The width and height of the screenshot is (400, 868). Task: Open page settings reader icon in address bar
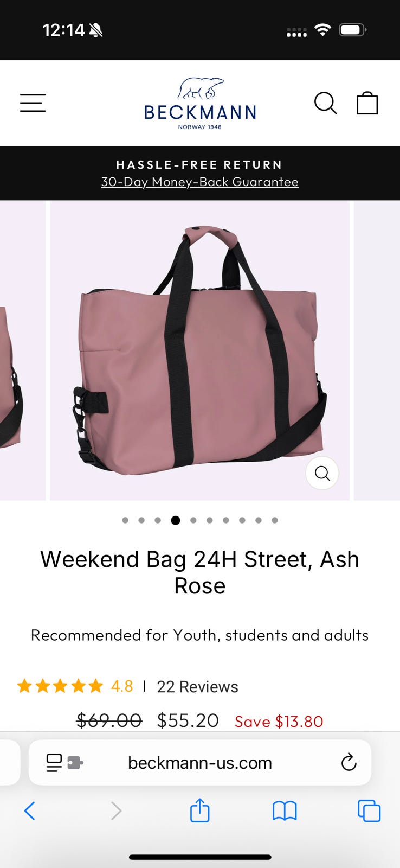coord(54,762)
